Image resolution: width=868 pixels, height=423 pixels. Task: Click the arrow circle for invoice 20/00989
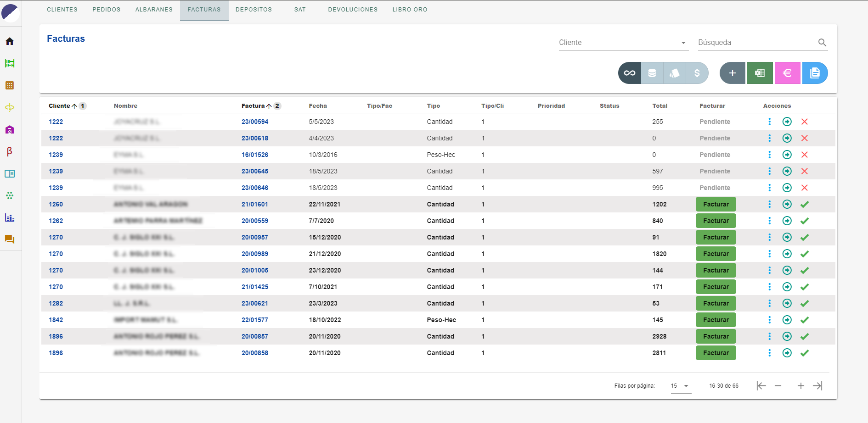(787, 254)
